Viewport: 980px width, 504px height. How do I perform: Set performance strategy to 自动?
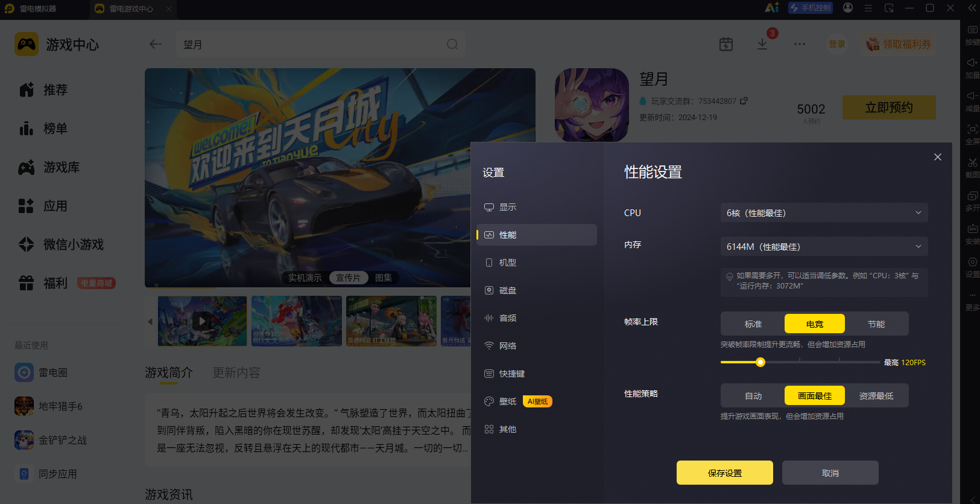(x=753, y=396)
